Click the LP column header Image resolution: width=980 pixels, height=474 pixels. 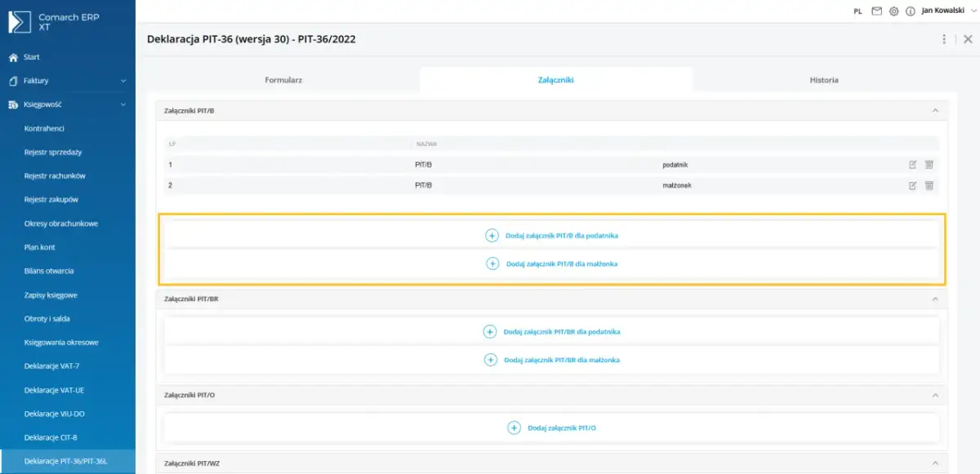click(x=172, y=144)
